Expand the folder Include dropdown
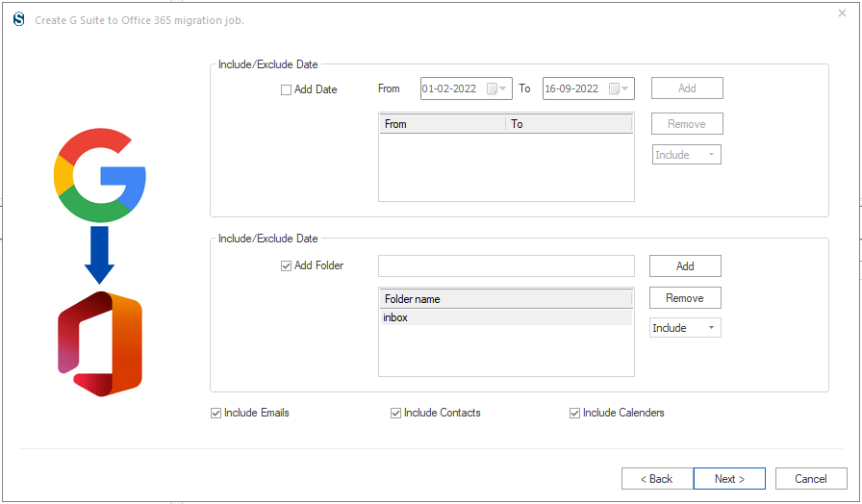The image size is (862, 504). click(x=685, y=328)
